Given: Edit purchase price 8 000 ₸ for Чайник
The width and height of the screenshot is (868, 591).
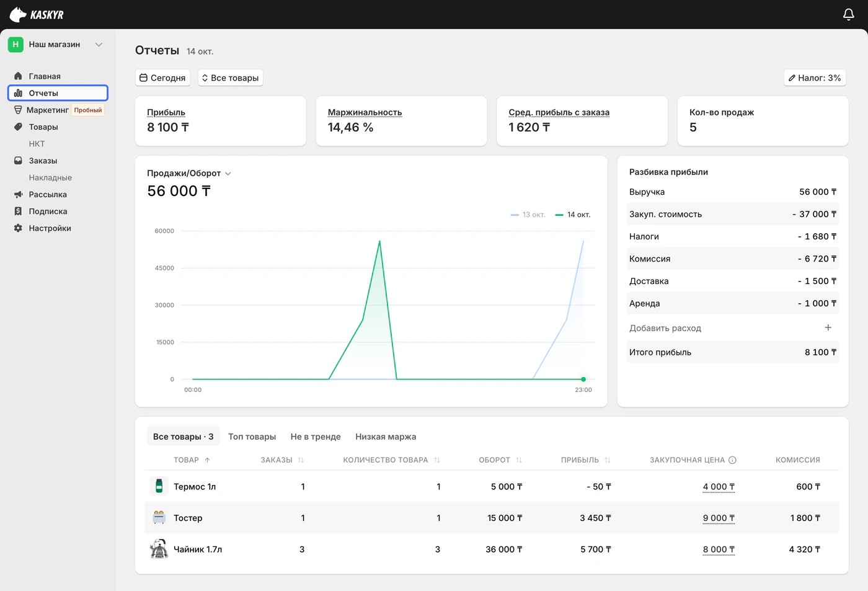Looking at the screenshot, I should click(x=719, y=549).
